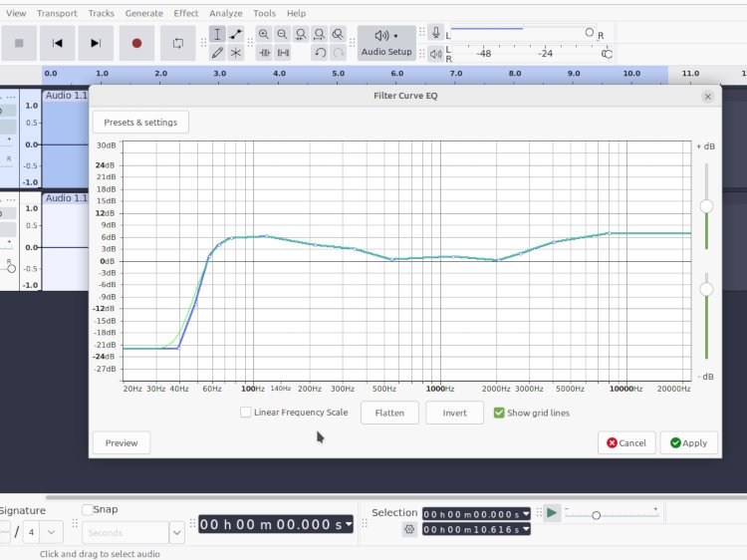Open the Transport menu

point(57,13)
